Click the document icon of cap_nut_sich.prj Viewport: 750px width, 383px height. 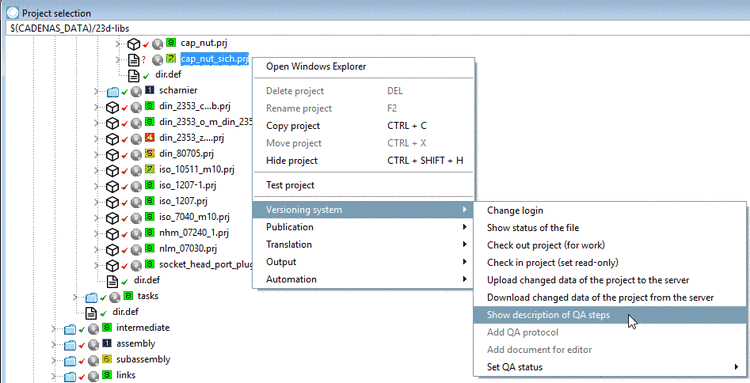coord(133,60)
